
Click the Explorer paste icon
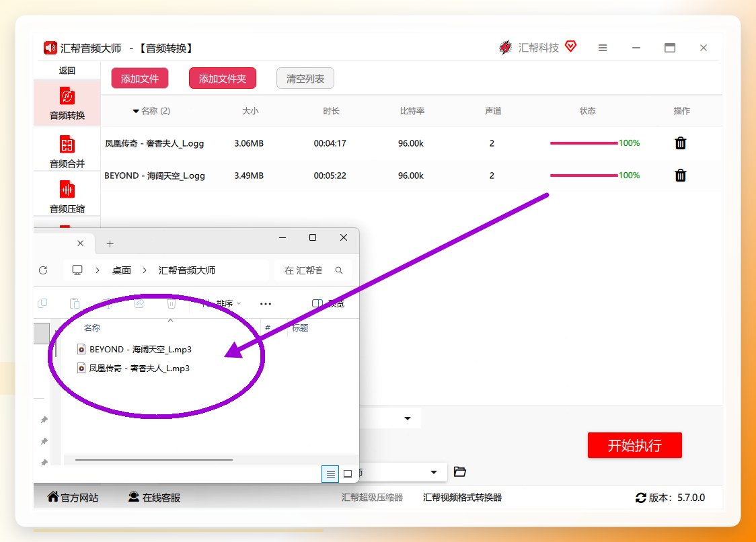tap(74, 303)
